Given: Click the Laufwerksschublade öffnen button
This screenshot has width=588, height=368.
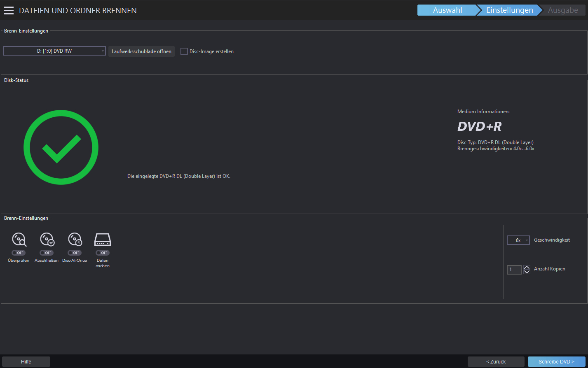Looking at the screenshot, I should 141,51.
